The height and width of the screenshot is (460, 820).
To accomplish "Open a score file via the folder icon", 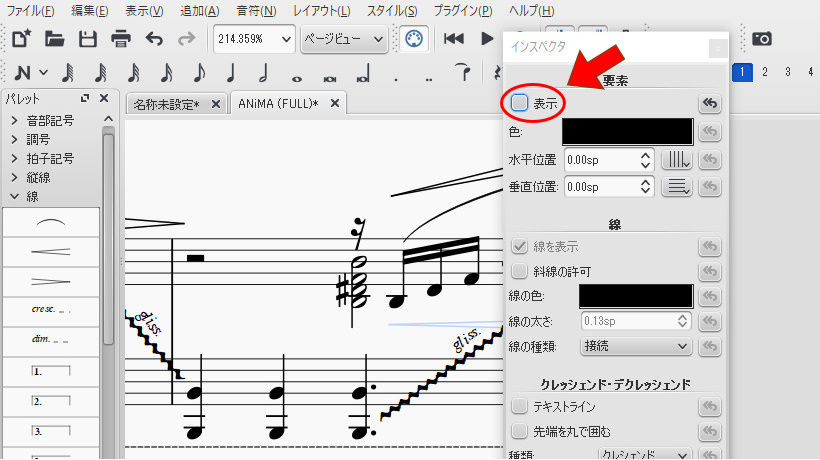I will click(x=54, y=39).
